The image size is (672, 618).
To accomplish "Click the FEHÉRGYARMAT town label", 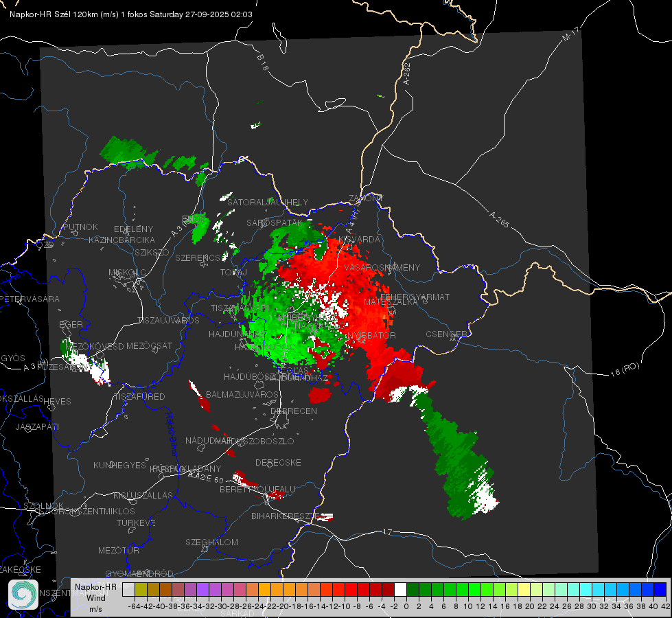I will [x=415, y=297].
